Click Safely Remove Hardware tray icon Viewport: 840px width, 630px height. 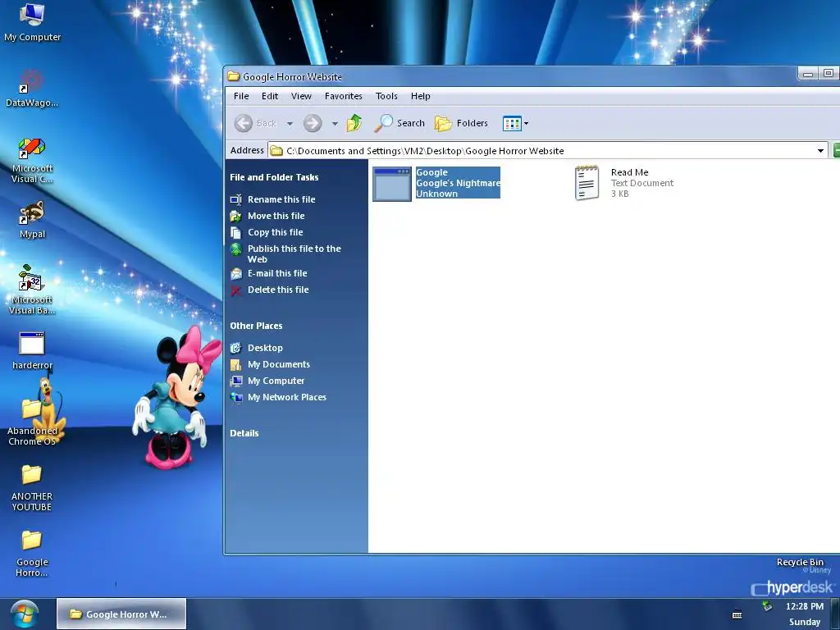[768, 606]
